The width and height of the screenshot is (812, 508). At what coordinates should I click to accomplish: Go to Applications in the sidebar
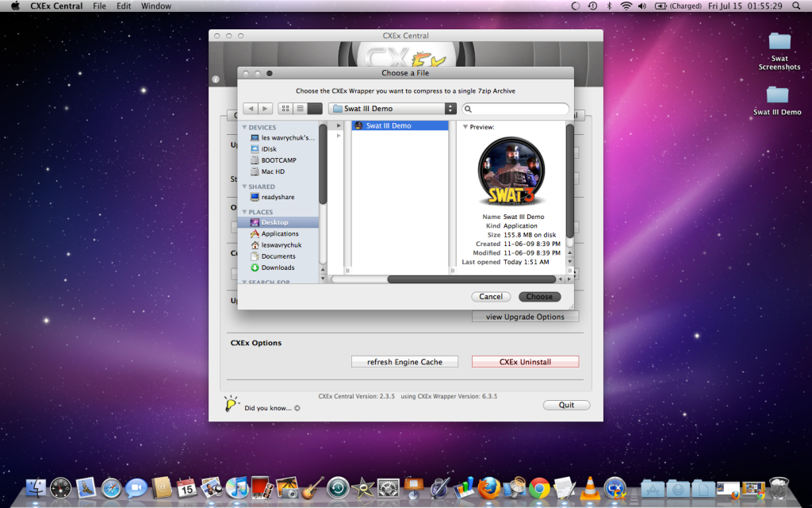point(274,234)
